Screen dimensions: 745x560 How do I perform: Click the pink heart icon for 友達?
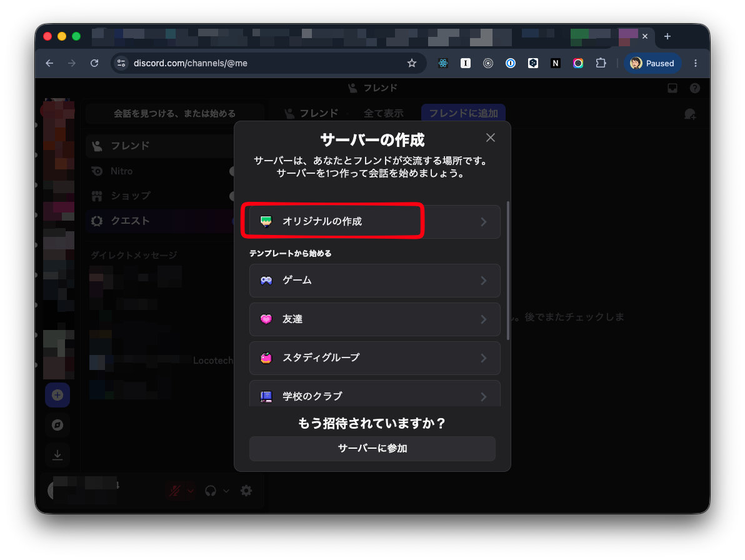(x=266, y=319)
